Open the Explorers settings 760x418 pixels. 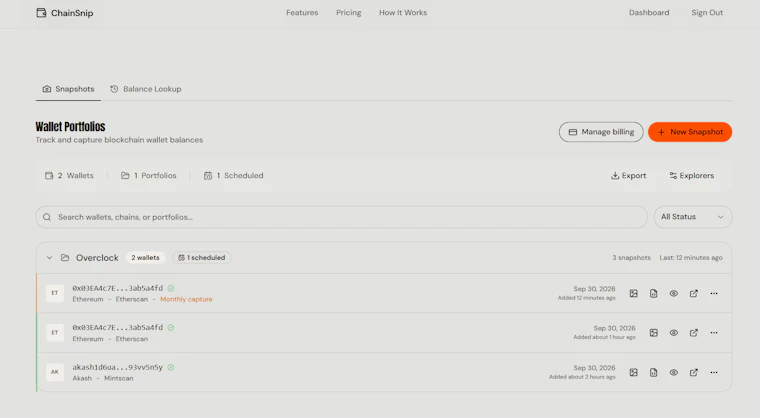coord(692,176)
